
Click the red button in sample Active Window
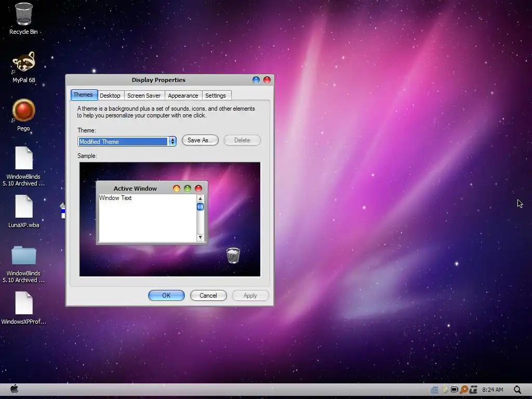pyautogui.click(x=198, y=189)
